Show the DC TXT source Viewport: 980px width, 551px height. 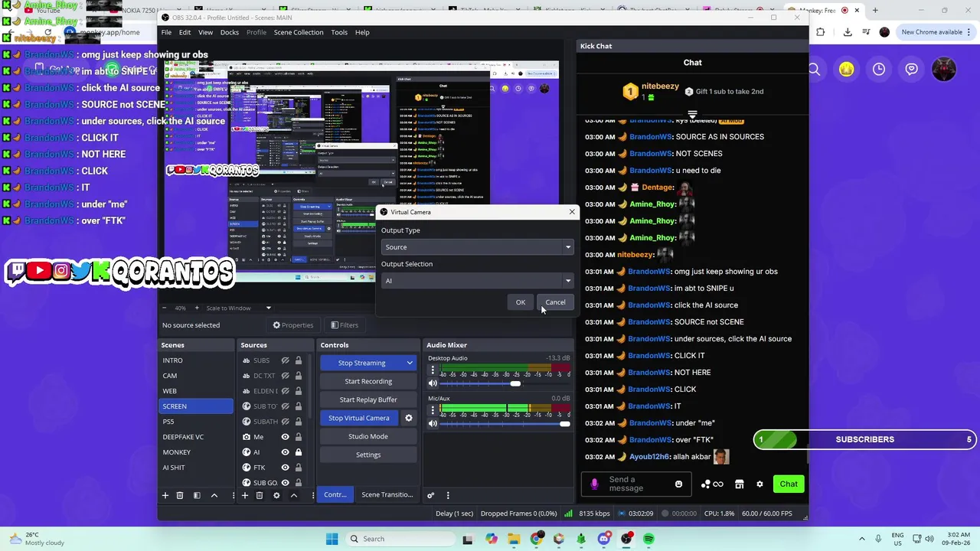coord(285,376)
